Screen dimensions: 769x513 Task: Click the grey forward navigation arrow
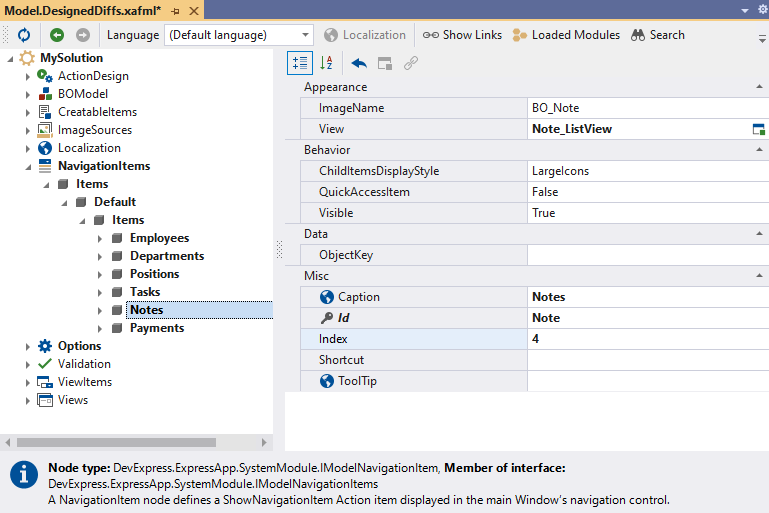(x=83, y=35)
